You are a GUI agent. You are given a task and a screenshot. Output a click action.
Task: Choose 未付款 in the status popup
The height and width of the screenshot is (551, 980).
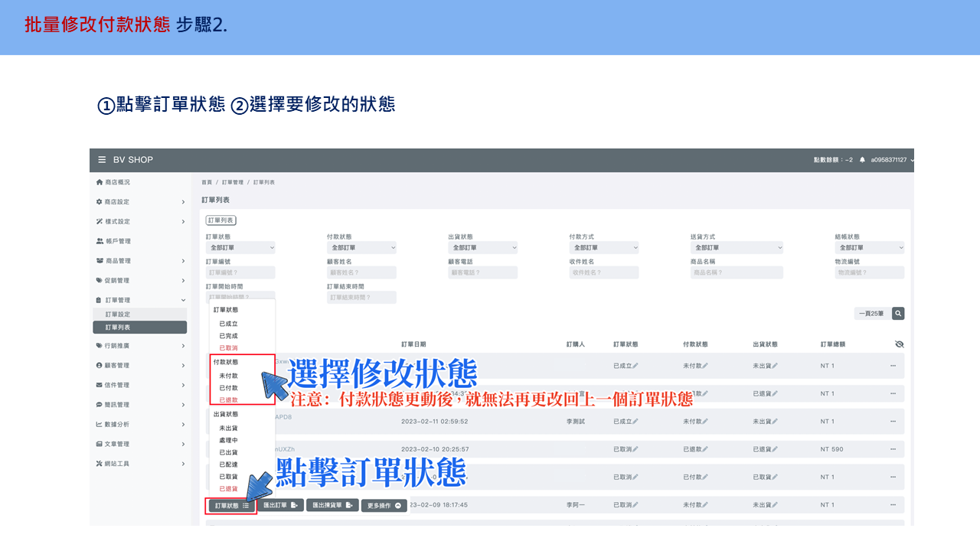228,376
